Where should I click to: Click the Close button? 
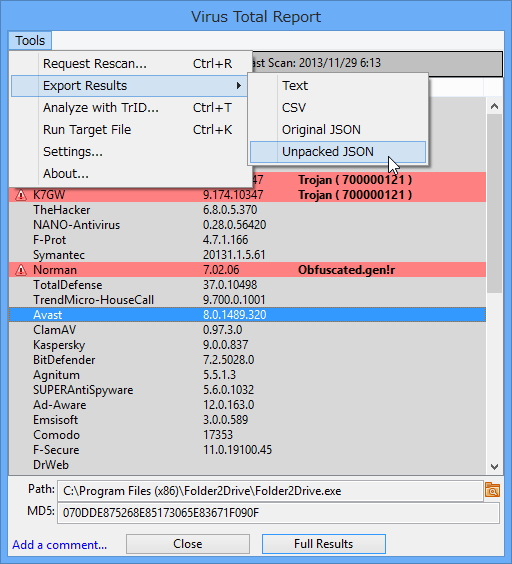click(x=187, y=544)
